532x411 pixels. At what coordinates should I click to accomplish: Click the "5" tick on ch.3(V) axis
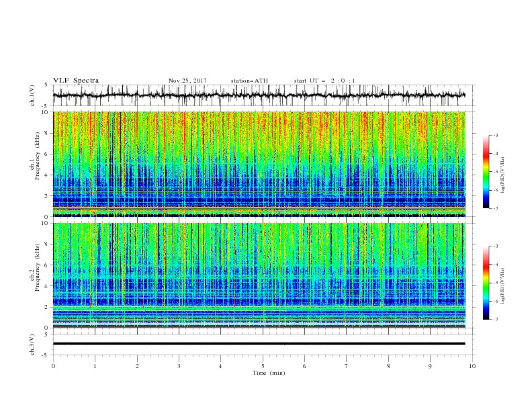pos(46,334)
